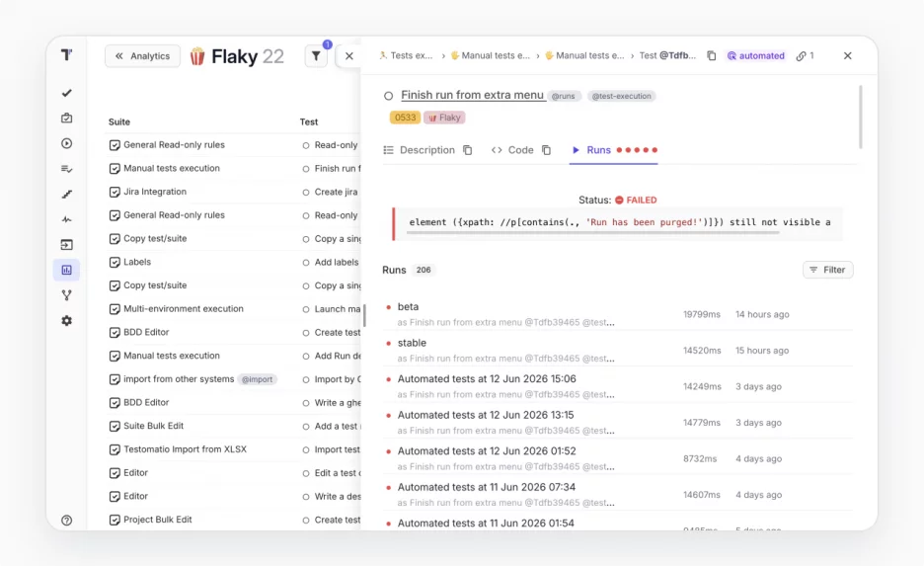Click the Flaky label badge

(x=444, y=118)
